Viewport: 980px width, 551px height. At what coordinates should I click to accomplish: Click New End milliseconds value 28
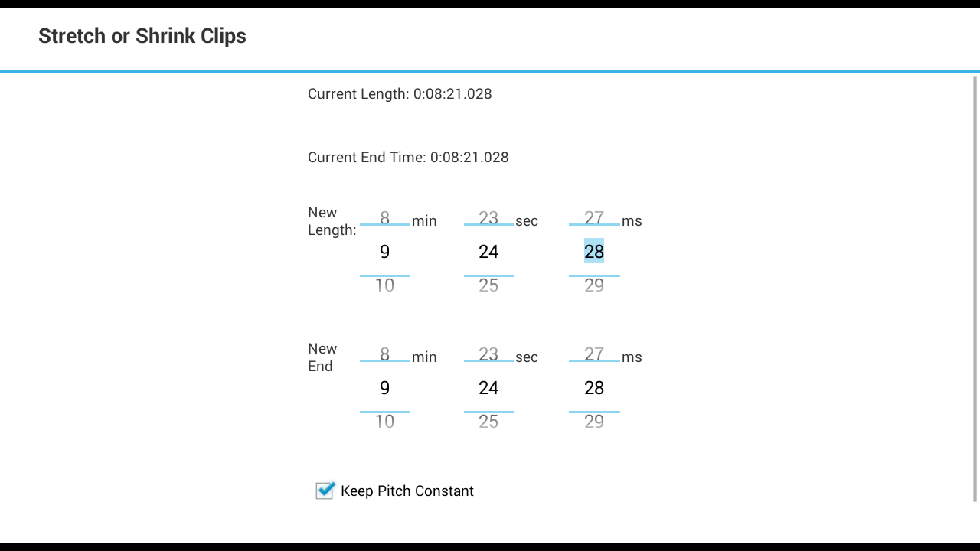[x=594, y=388]
